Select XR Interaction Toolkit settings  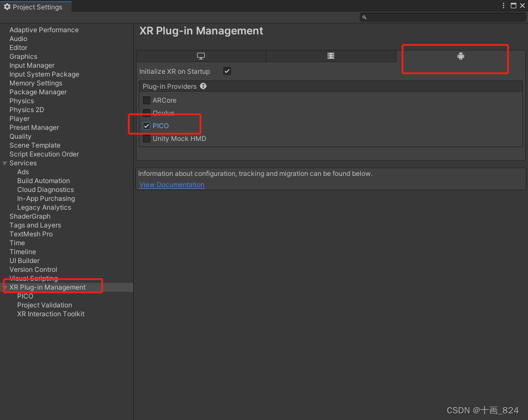point(51,313)
